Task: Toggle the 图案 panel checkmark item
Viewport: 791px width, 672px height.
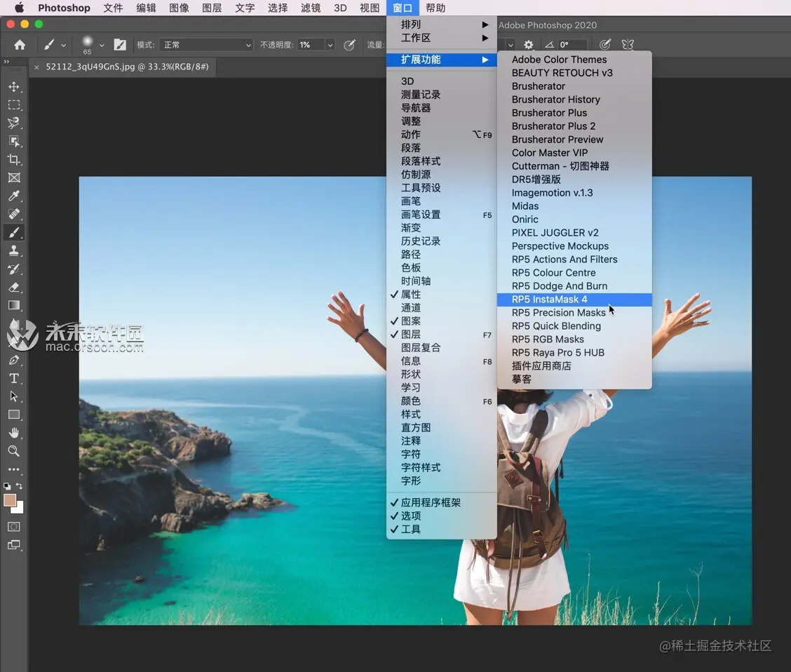Action: pyautogui.click(x=441, y=321)
